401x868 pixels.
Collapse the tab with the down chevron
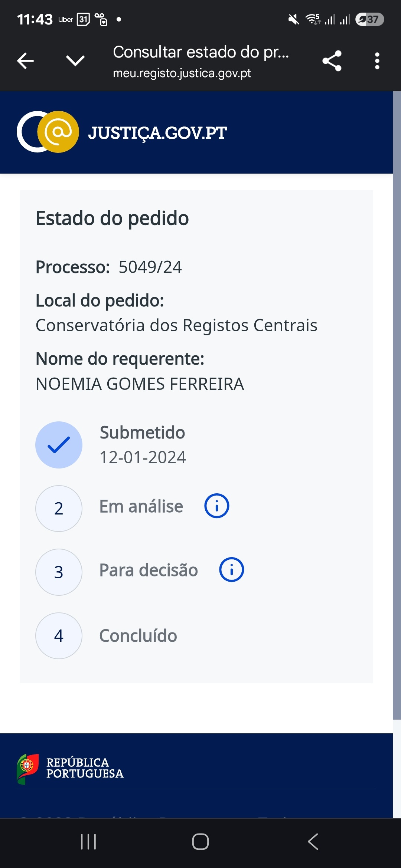point(75,60)
